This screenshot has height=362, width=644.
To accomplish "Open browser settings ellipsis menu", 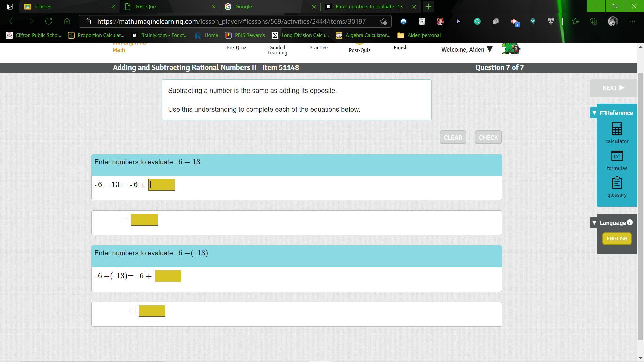I will 632,21.
